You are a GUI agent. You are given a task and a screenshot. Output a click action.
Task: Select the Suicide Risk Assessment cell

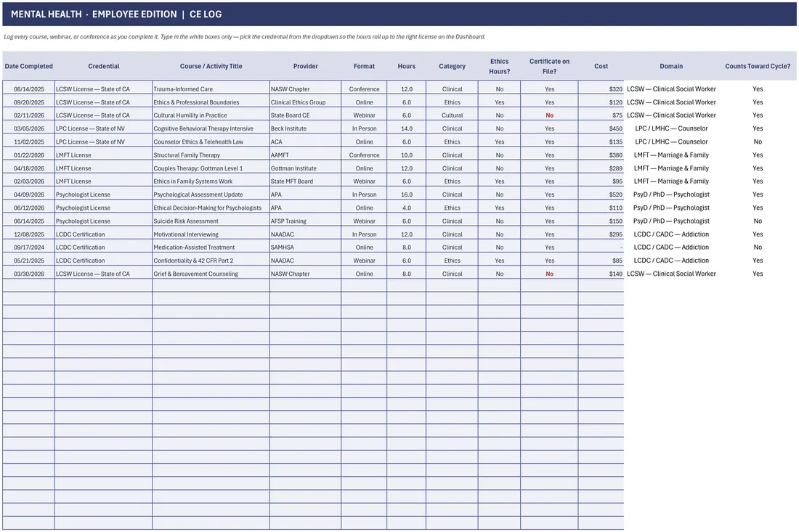(x=211, y=221)
